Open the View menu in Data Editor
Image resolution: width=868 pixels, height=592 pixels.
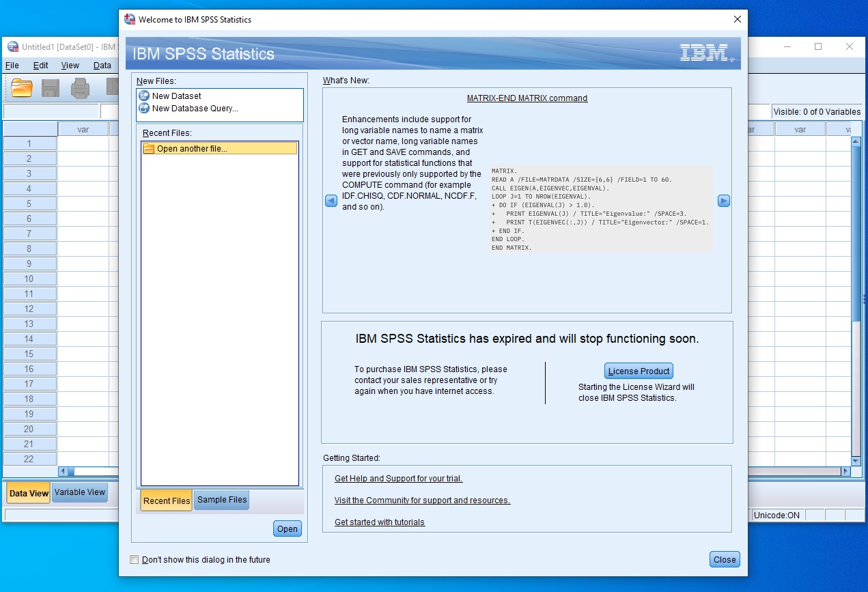click(x=70, y=66)
